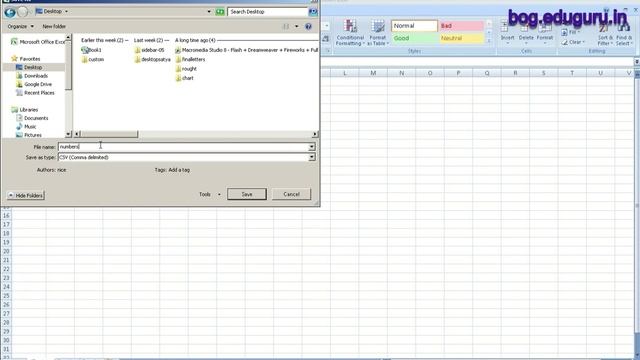Apply the Bad cell style

coord(461,26)
